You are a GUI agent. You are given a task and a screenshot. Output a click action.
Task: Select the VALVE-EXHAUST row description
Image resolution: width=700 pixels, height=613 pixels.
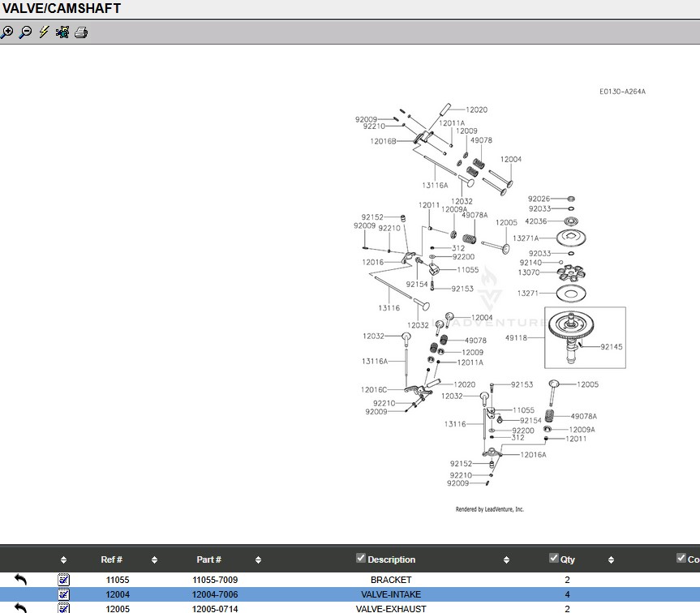point(391,608)
